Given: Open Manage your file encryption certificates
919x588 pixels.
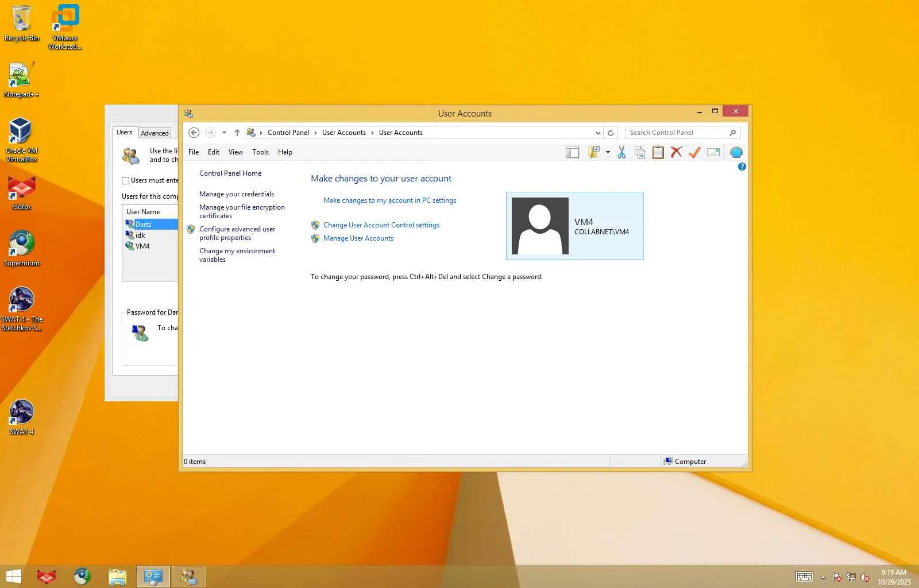Looking at the screenshot, I should [x=242, y=211].
